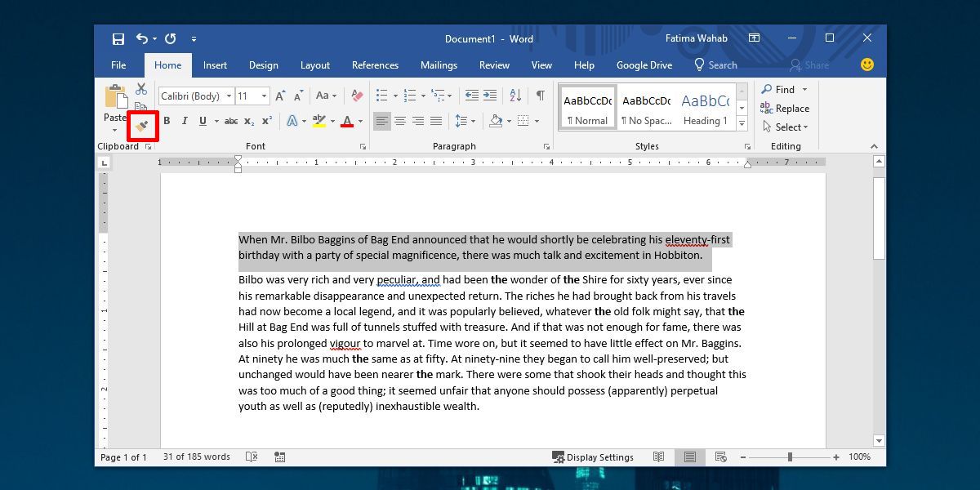Open the borders dropdown
Image resolution: width=980 pixels, height=490 pixels.
pos(537,122)
